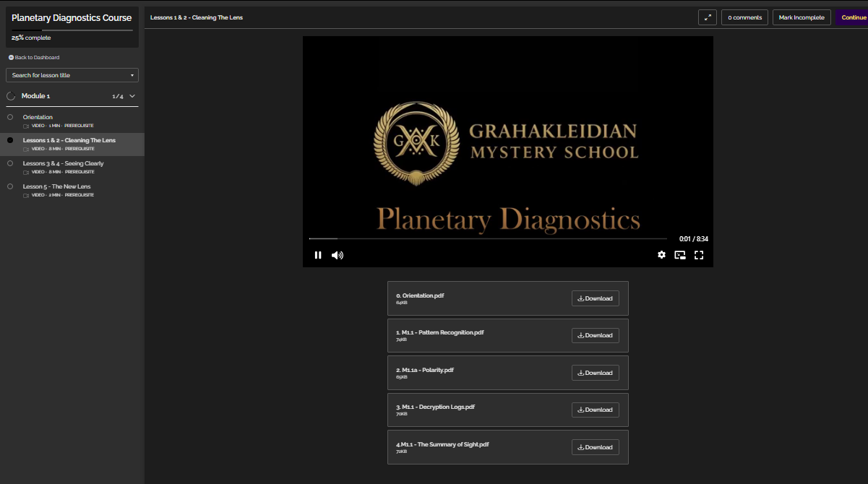The height and width of the screenshot is (484, 868).
Task: Download The Summary of Sight.pdf
Action: [x=595, y=447]
